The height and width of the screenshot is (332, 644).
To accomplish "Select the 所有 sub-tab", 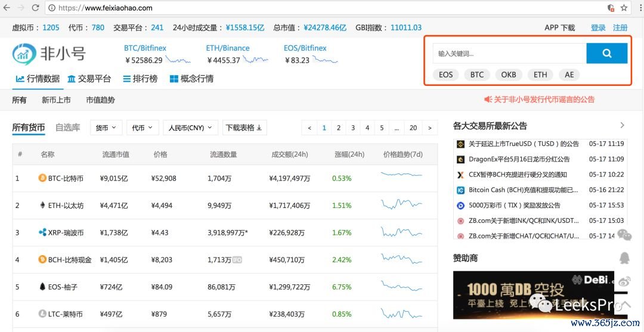I will point(19,100).
